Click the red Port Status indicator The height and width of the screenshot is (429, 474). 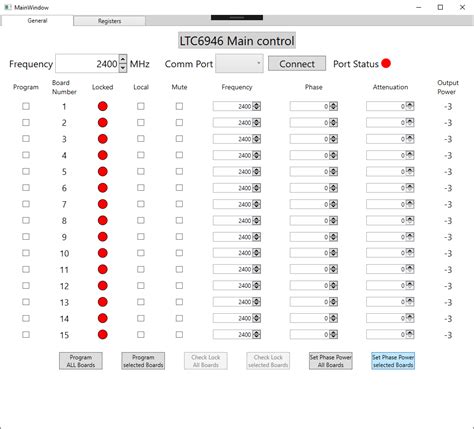click(386, 63)
